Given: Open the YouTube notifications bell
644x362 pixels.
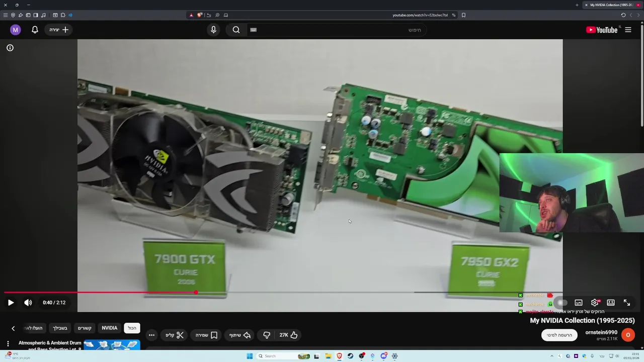Looking at the screenshot, I should tap(35, 30).
